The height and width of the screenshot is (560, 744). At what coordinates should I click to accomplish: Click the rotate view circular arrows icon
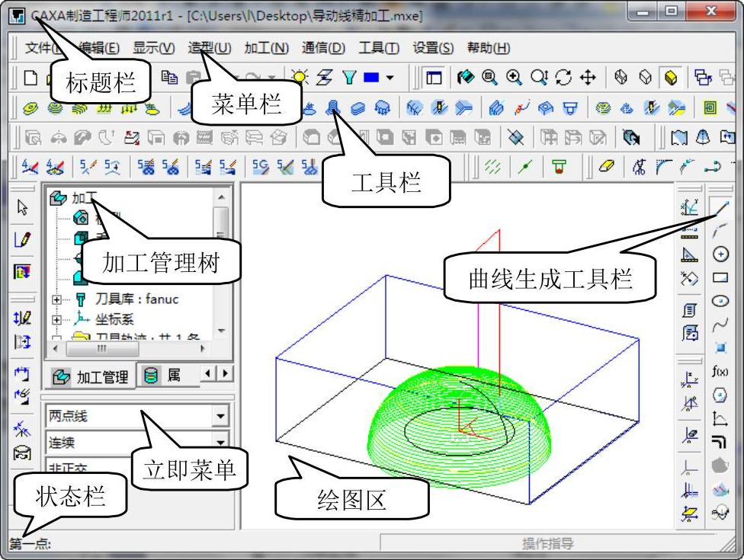tap(563, 77)
